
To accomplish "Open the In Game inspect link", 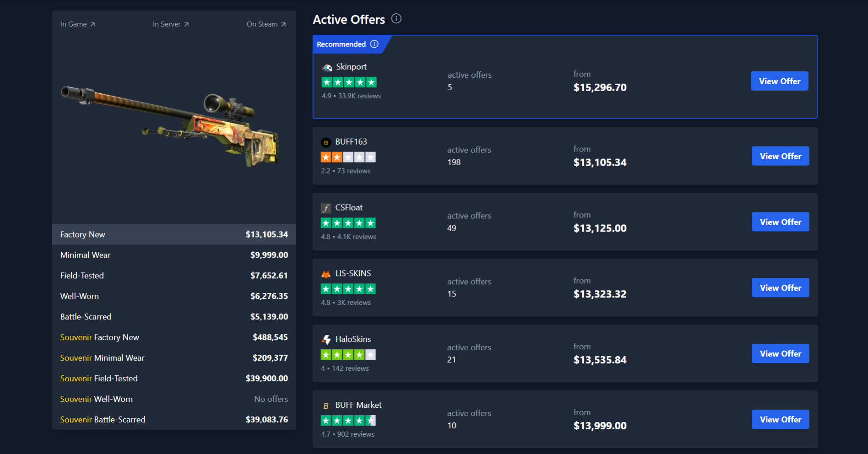I will coord(77,24).
